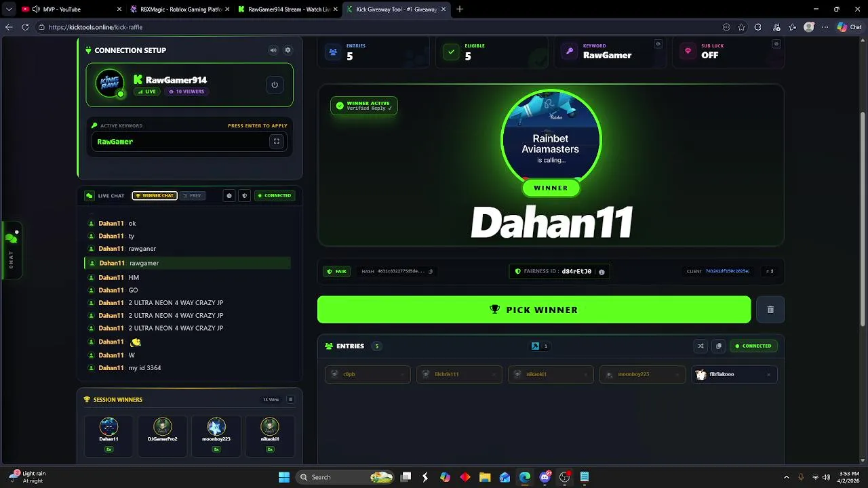Open the Session Winners list menu icon
The width and height of the screenshot is (868, 488).
[290, 400]
